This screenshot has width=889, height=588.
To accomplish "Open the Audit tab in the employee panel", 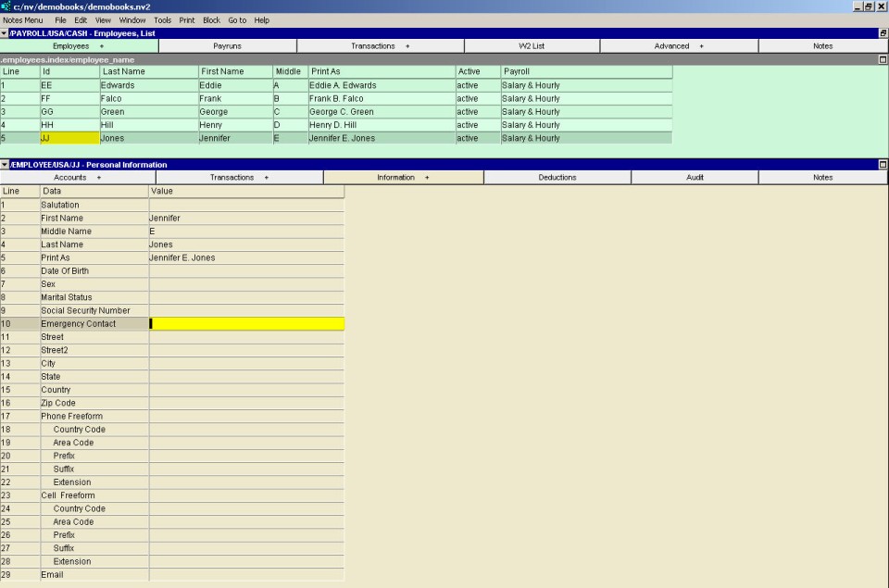I will coord(695,177).
